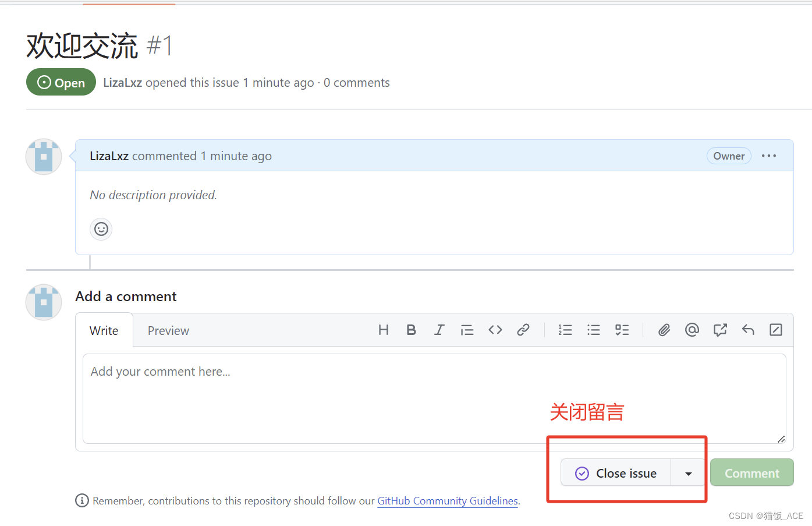Switch to the Write tab

104,330
